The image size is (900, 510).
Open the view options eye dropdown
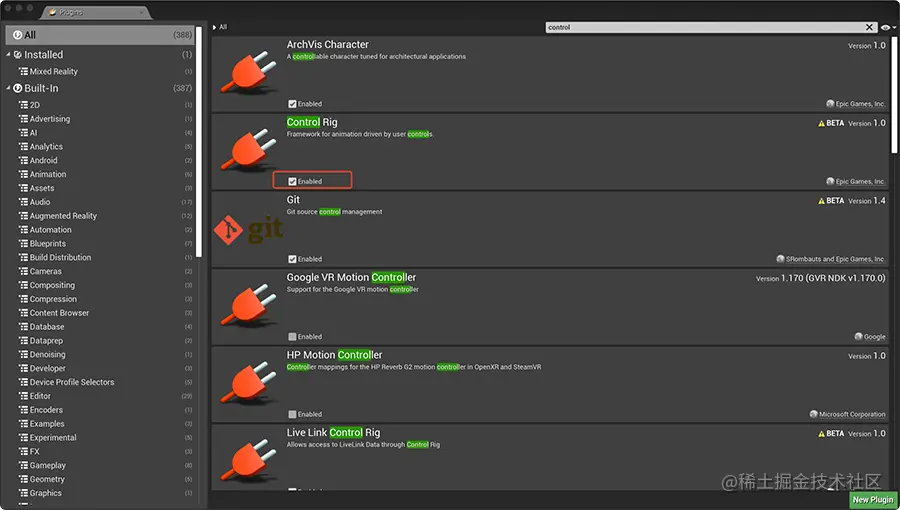(888, 27)
